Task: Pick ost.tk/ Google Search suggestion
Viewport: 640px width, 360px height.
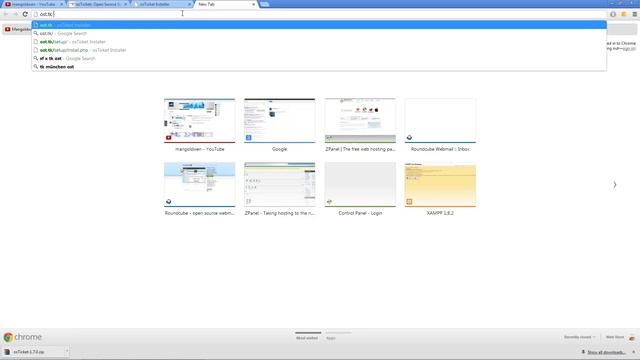Action: pos(319,33)
